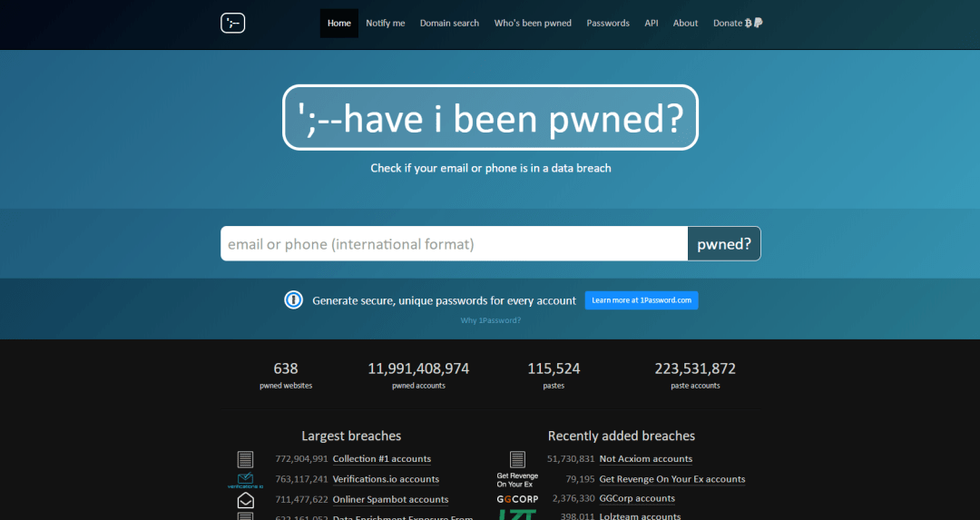This screenshot has height=520, width=980.
Task: Open the Why 1Password? link
Action: click(491, 320)
